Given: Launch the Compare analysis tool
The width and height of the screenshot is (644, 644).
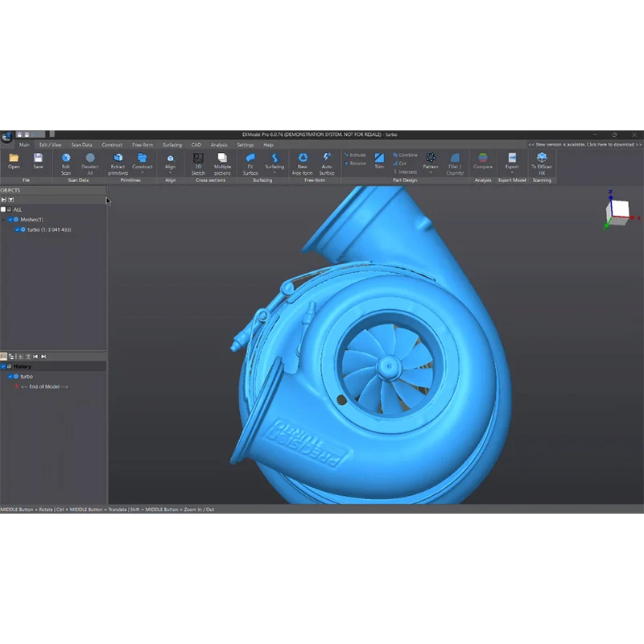Looking at the screenshot, I should point(483,162).
